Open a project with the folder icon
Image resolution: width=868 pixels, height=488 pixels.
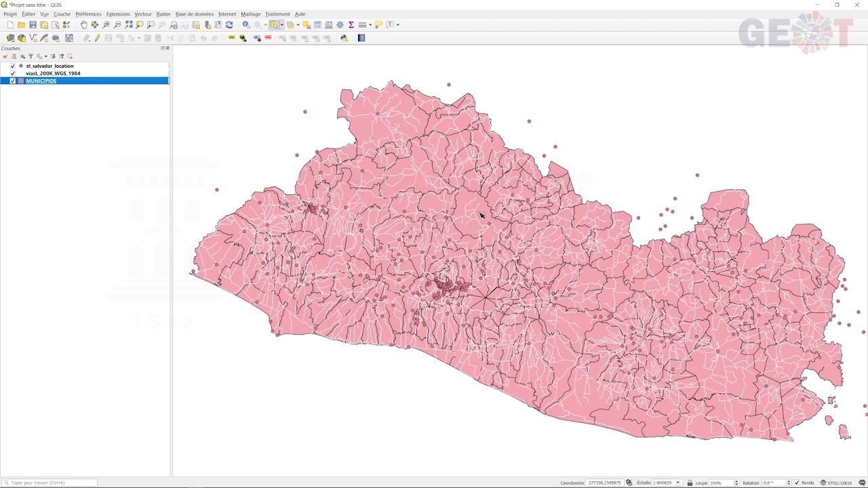(x=22, y=24)
